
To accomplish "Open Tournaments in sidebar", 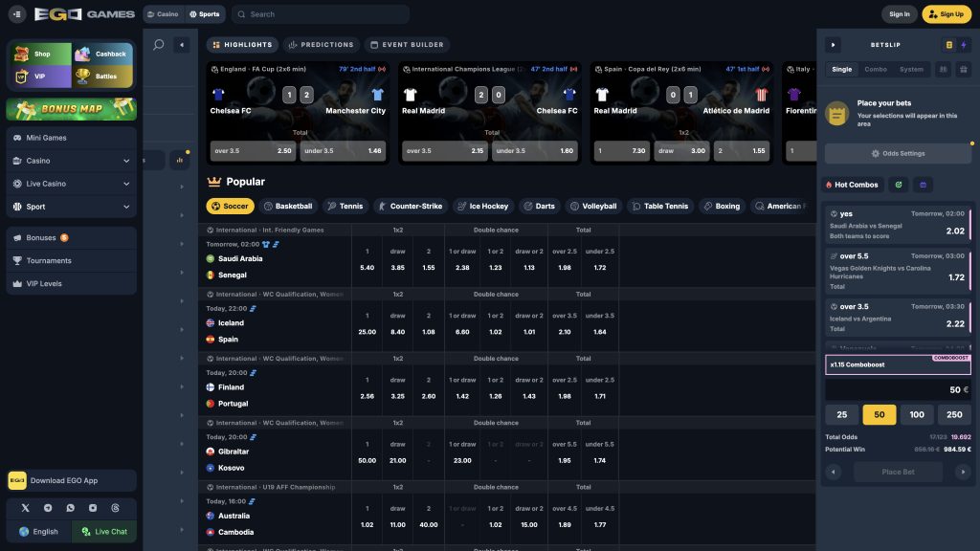I will [x=71, y=260].
